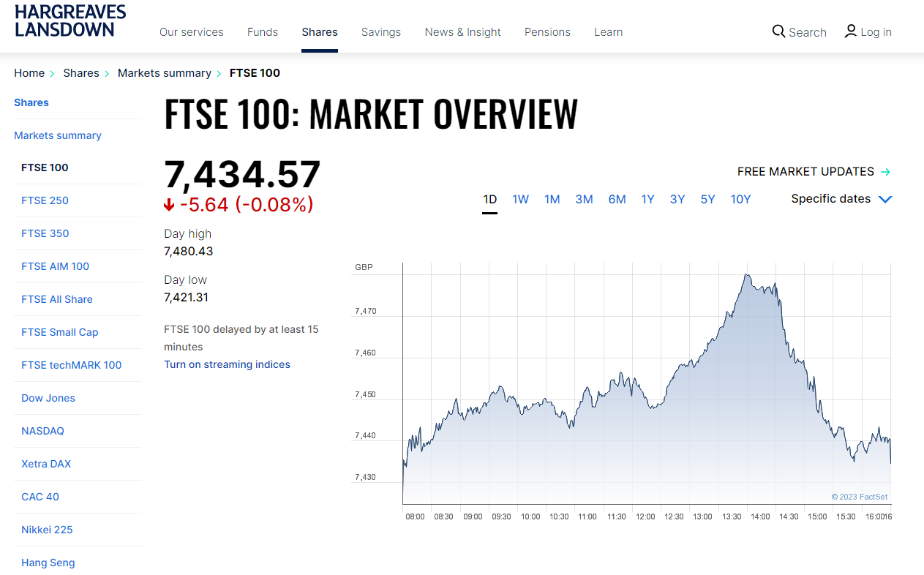
Task: Select FTSE 100 in sidebar
Action: (x=45, y=168)
